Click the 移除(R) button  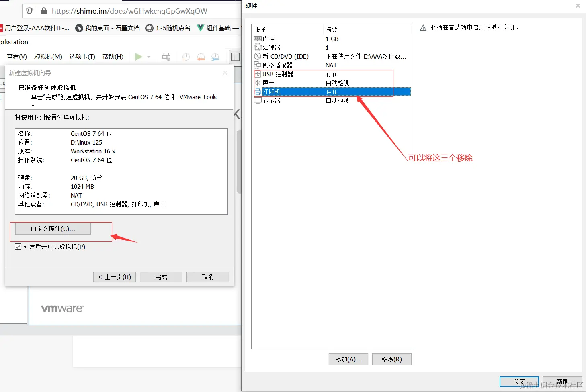391,359
